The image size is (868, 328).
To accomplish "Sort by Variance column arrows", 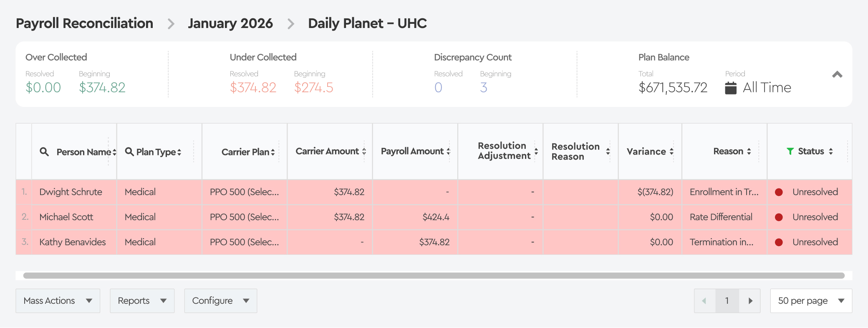I will click(x=671, y=151).
